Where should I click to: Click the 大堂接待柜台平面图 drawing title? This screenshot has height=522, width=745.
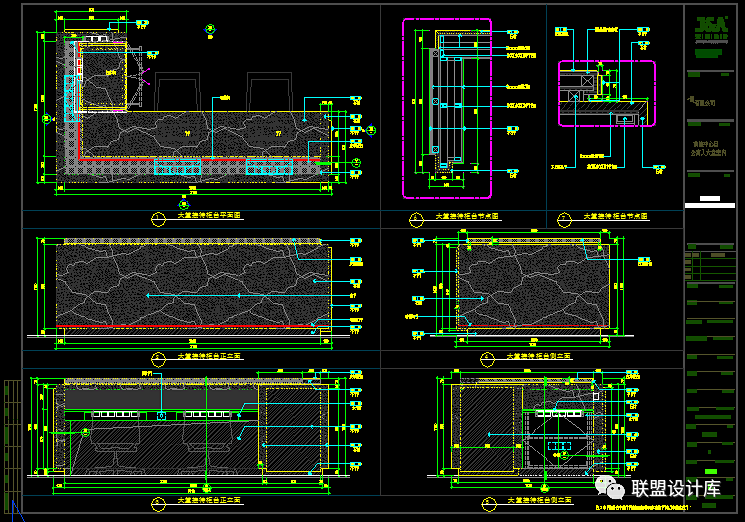coord(209,215)
